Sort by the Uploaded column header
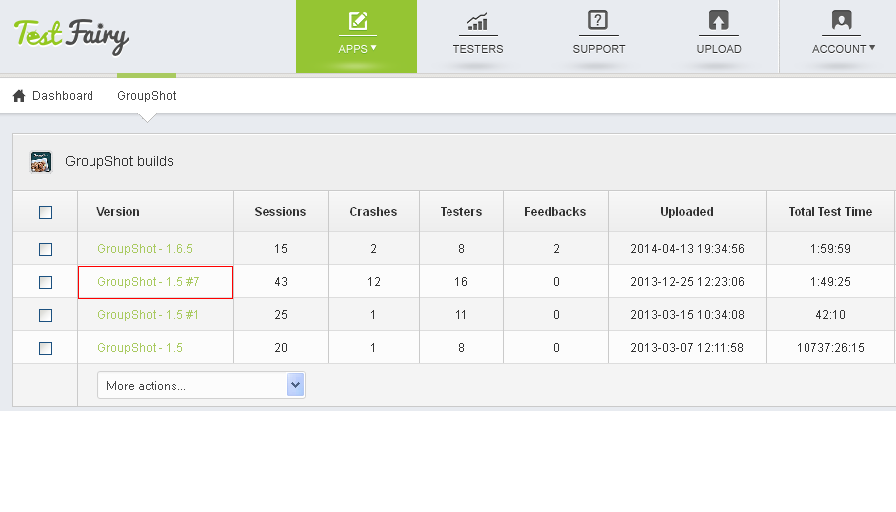 tap(687, 212)
